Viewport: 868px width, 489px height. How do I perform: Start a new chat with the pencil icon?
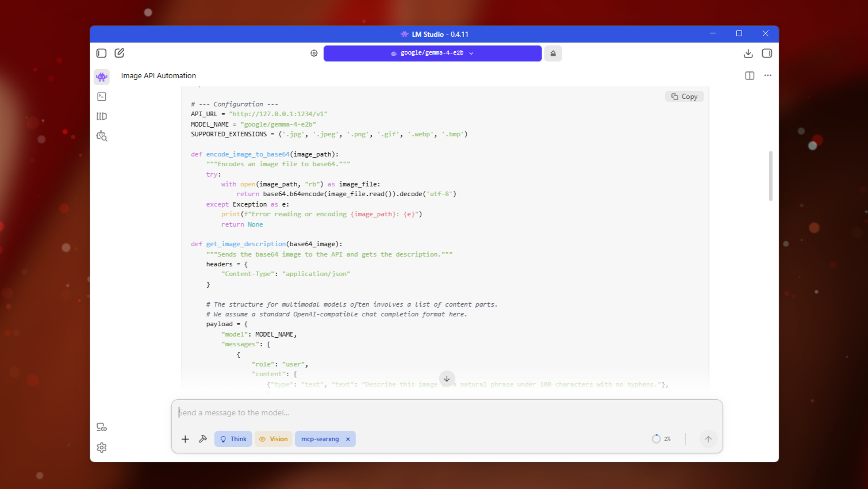[x=120, y=53]
